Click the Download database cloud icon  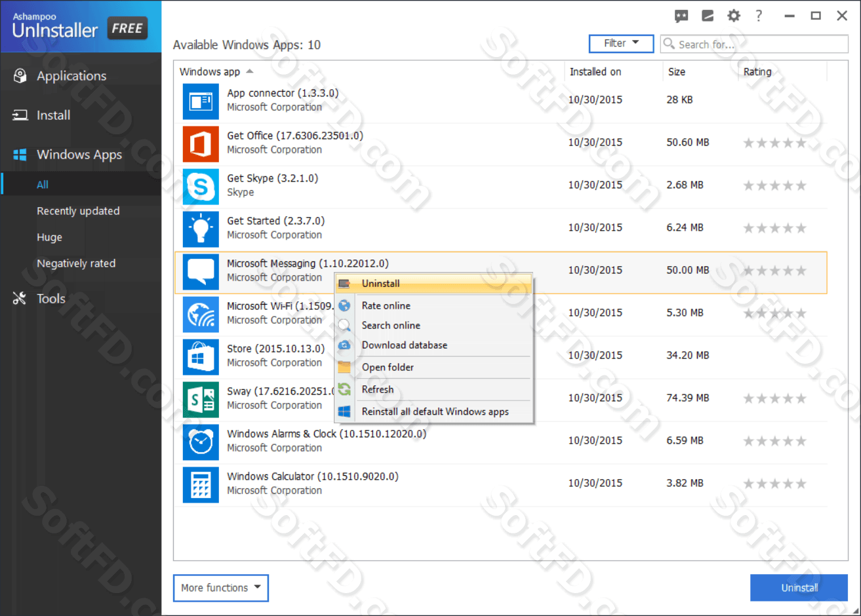pyautogui.click(x=344, y=345)
